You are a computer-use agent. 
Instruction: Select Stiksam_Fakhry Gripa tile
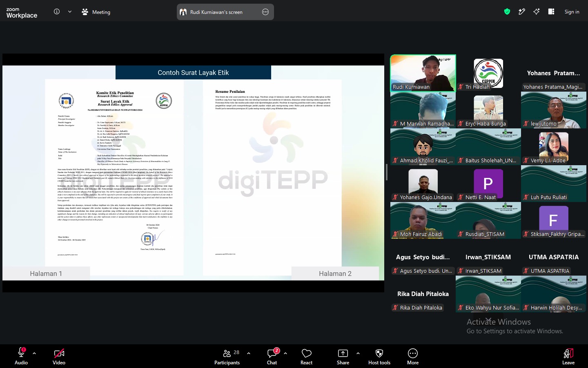coord(554,220)
